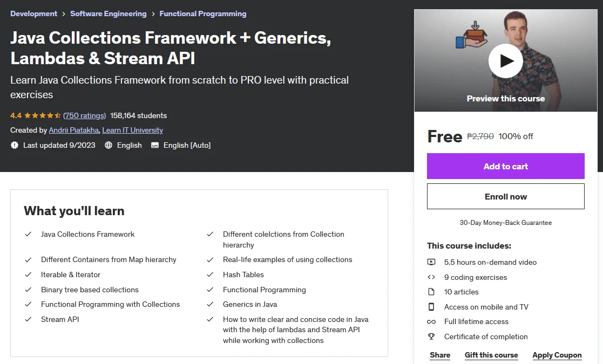The height and width of the screenshot is (364, 603).
Task: Open the Functional Programming breadcrumb
Action: coord(202,13)
